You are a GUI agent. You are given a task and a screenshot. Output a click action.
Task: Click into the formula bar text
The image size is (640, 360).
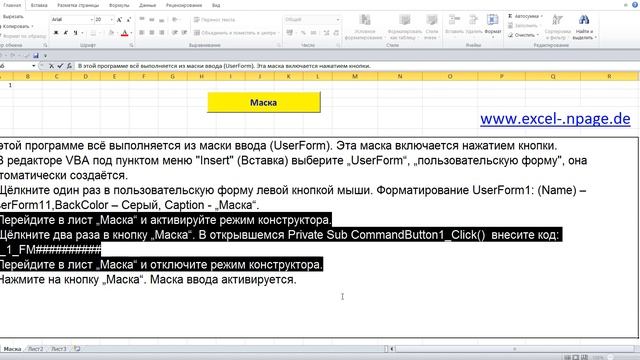point(224,66)
